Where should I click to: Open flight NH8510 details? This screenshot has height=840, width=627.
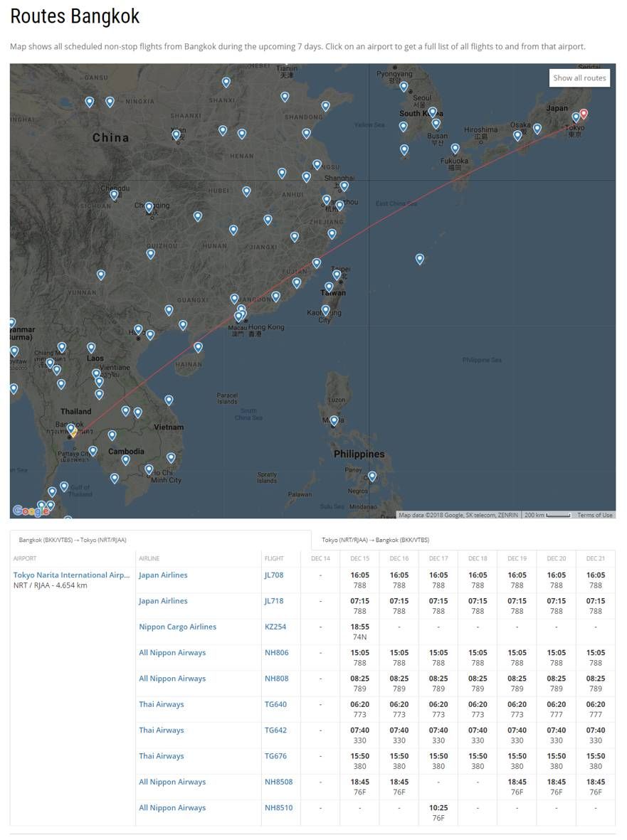pos(279,807)
